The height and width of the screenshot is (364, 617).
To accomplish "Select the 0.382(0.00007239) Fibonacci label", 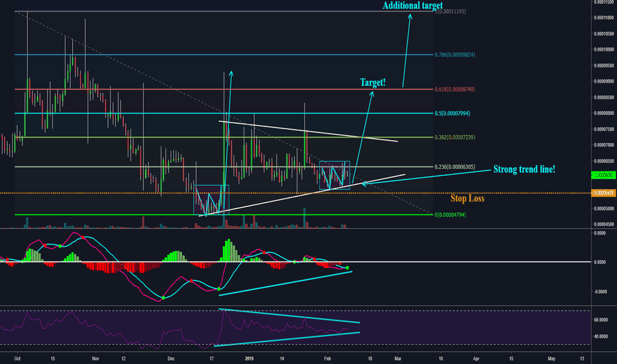I will (455, 138).
